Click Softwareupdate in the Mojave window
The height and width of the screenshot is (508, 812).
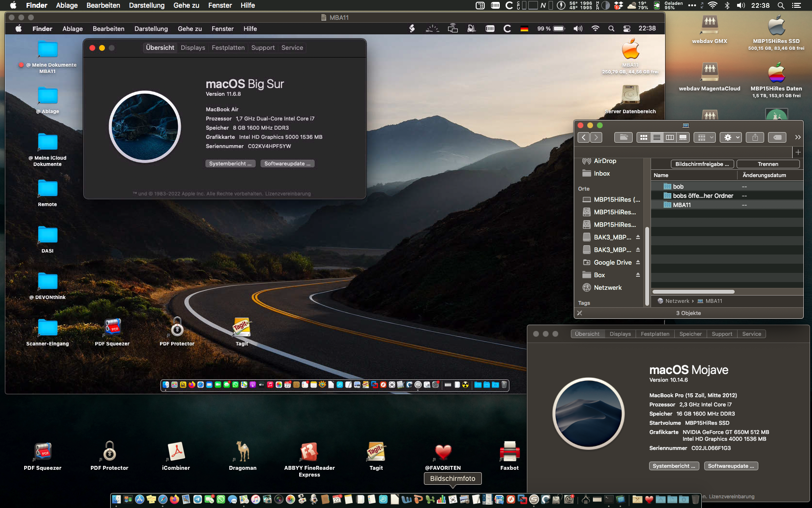tap(731, 466)
